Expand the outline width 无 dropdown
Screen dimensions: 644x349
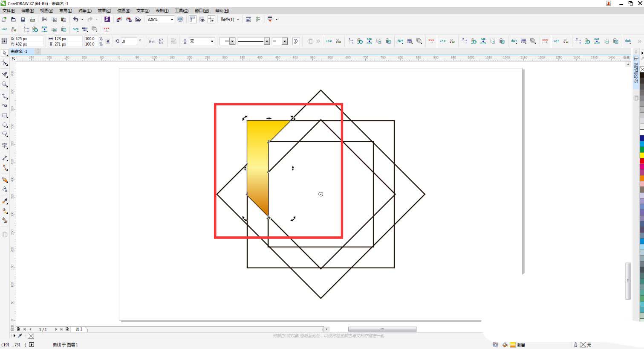[x=212, y=41]
